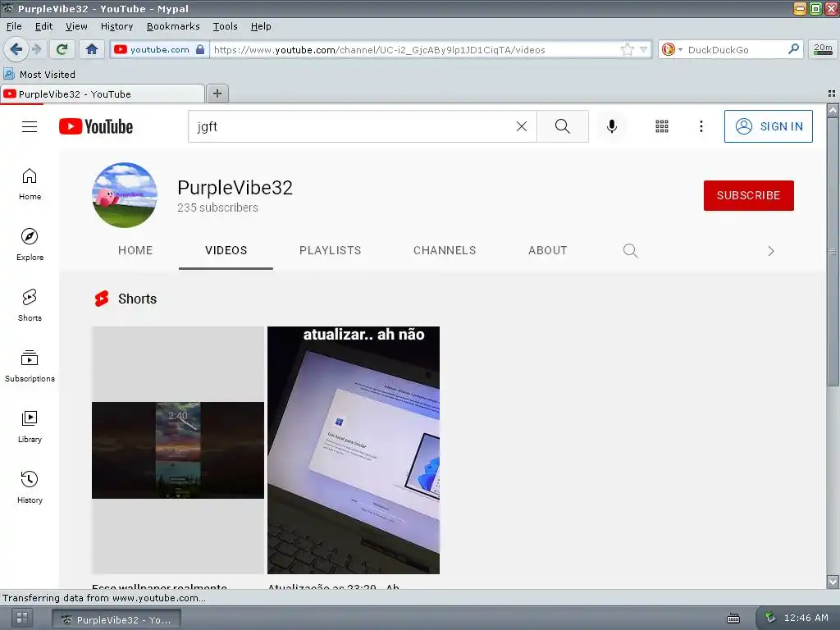Open the URL history dropdown arrow

(x=643, y=50)
